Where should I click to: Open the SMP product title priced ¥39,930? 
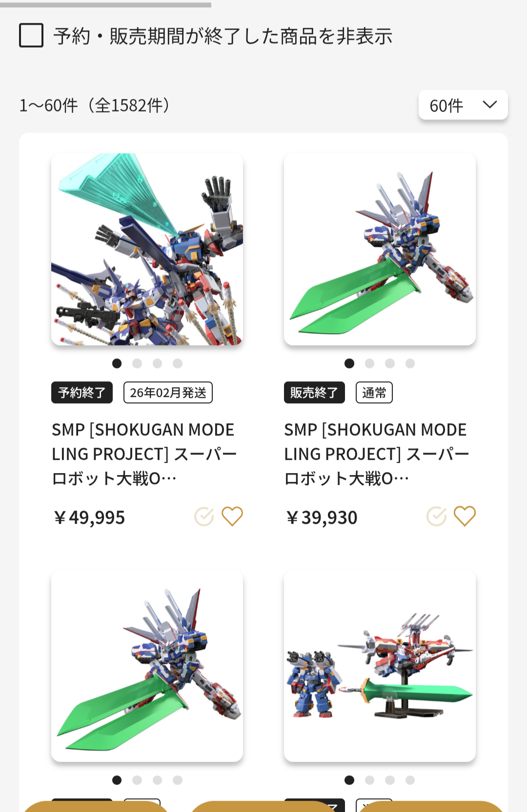[377, 454]
